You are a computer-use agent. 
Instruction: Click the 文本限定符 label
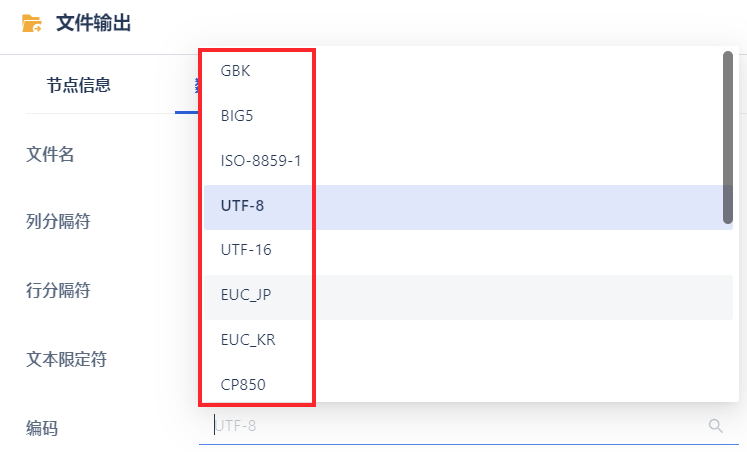pos(66,359)
